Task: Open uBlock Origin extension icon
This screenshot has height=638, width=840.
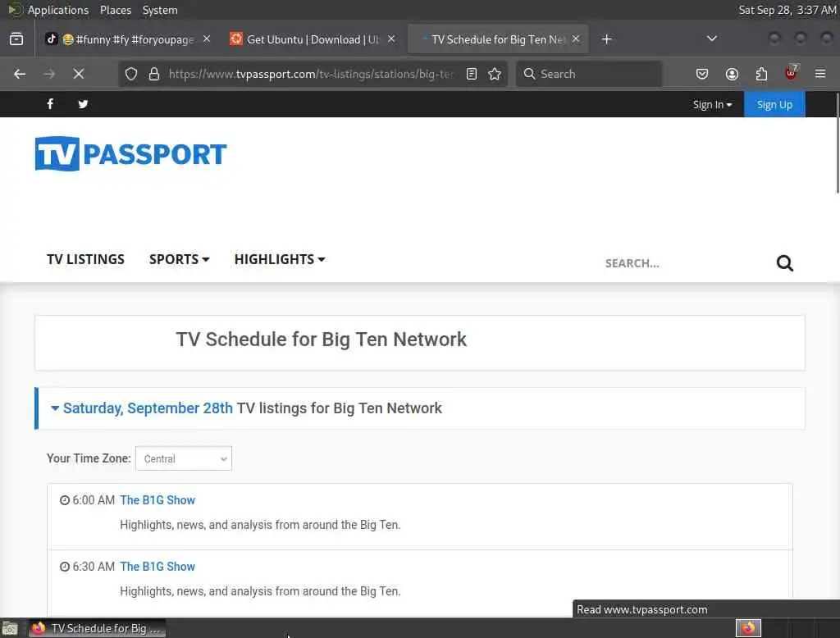Action: [791, 73]
